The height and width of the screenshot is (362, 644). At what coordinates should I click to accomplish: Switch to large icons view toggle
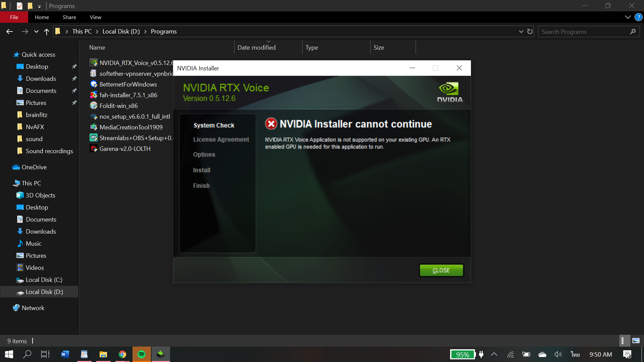point(636,341)
